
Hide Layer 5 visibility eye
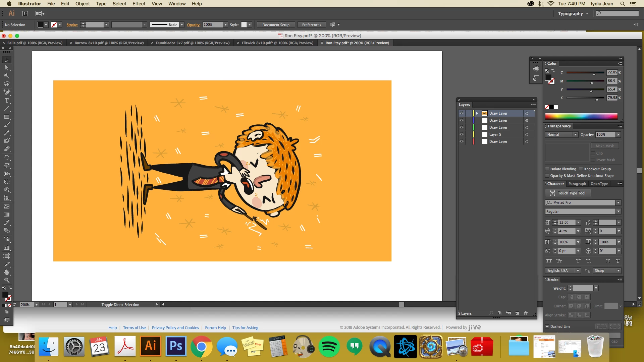[462, 134]
